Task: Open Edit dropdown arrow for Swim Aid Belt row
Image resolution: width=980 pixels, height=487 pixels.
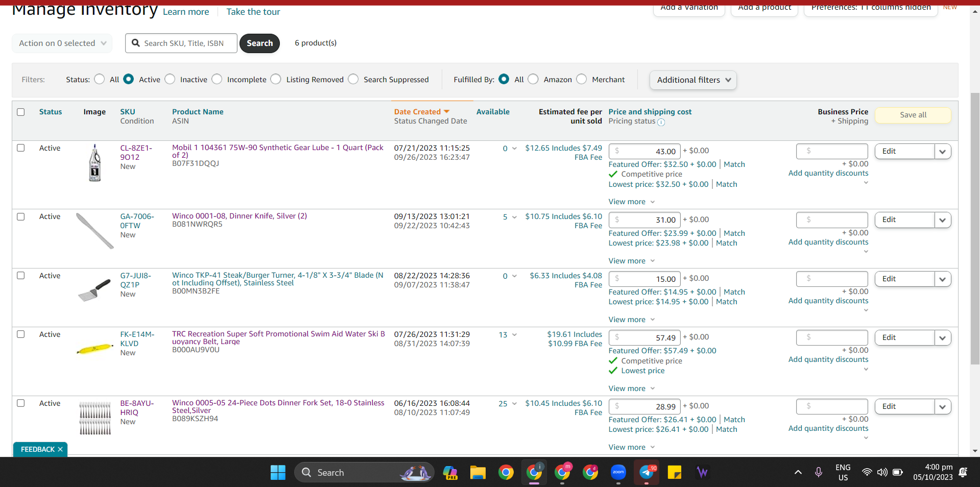Action: point(943,338)
